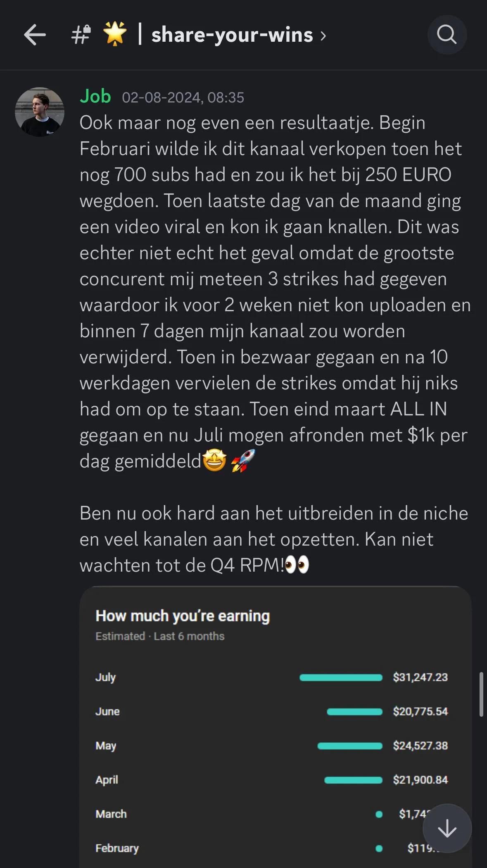This screenshot has height=868, width=487.
Task: Tap the locked hashtag channel icon
Action: [x=81, y=35]
